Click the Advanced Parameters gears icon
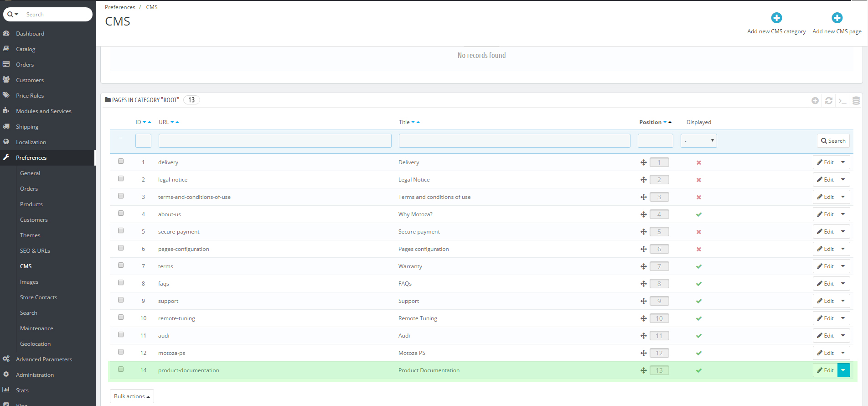868x406 pixels. pyautogui.click(x=6, y=359)
